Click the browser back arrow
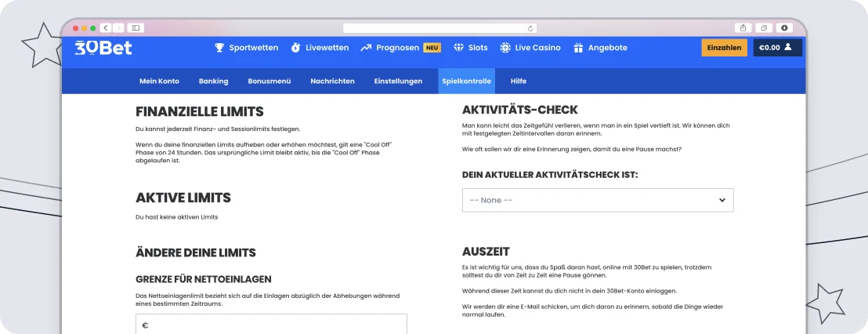 [x=105, y=27]
